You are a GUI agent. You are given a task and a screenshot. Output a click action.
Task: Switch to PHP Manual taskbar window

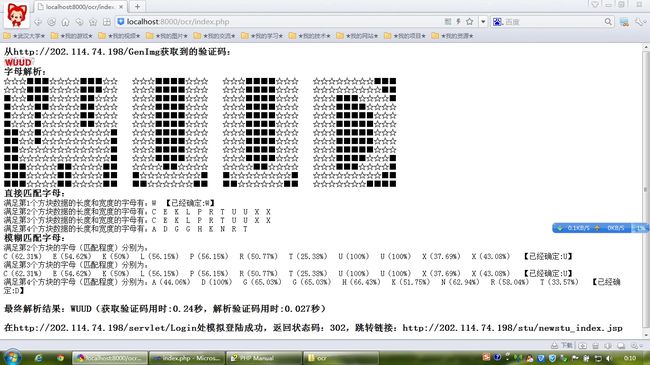click(x=264, y=358)
